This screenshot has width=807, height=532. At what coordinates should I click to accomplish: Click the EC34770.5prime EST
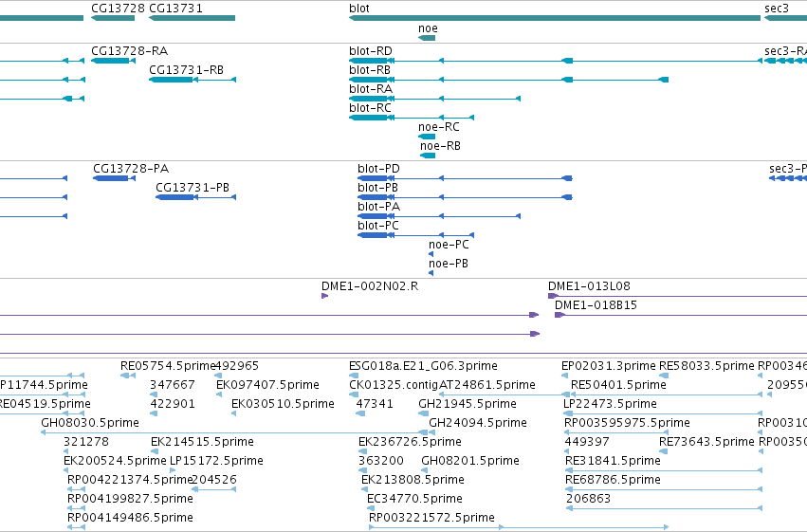(371, 509)
